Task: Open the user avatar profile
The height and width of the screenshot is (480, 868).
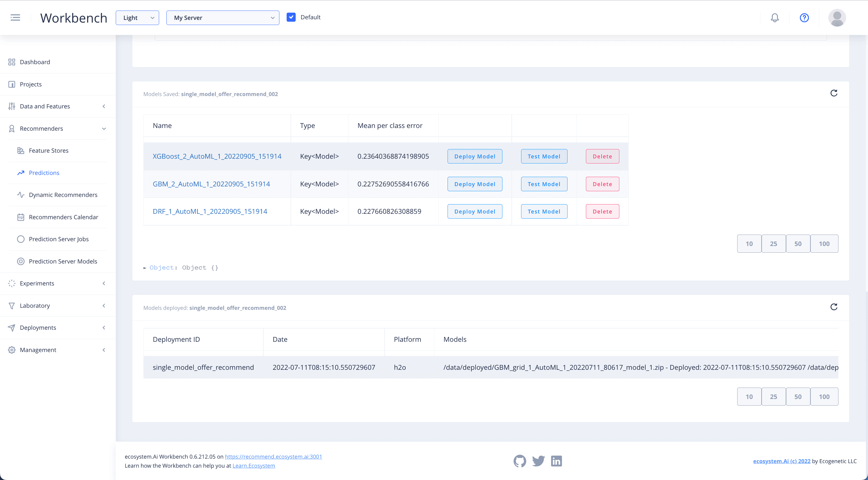Action: coord(837,17)
